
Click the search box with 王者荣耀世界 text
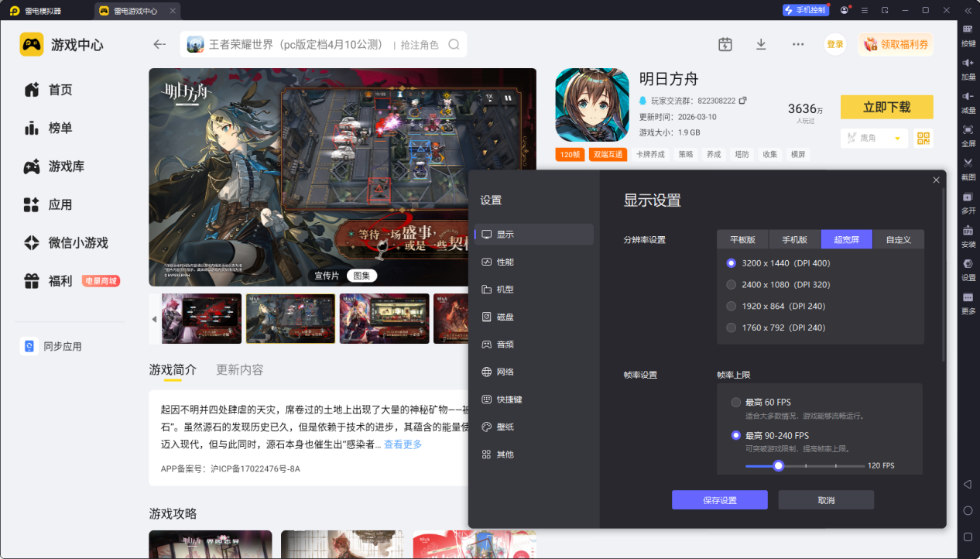[324, 44]
